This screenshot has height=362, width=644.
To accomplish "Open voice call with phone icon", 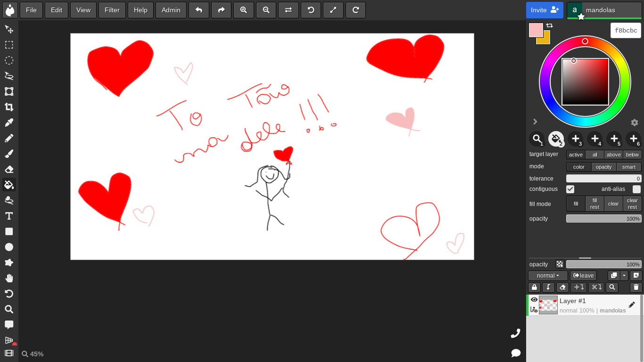I will point(516,333).
